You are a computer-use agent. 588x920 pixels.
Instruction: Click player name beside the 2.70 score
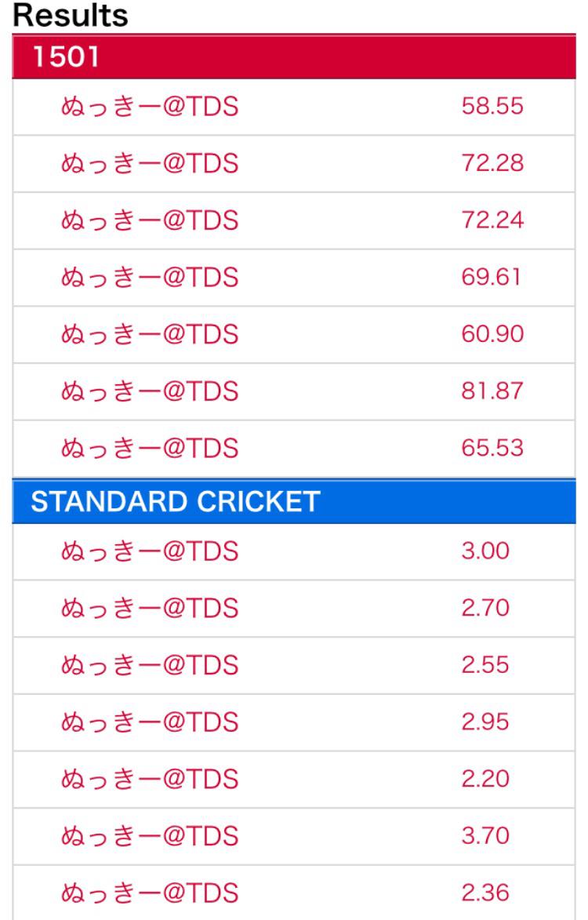149,609
